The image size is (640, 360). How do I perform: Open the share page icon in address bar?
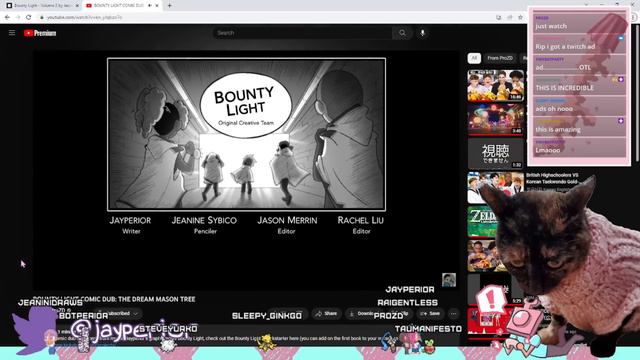[510, 17]
